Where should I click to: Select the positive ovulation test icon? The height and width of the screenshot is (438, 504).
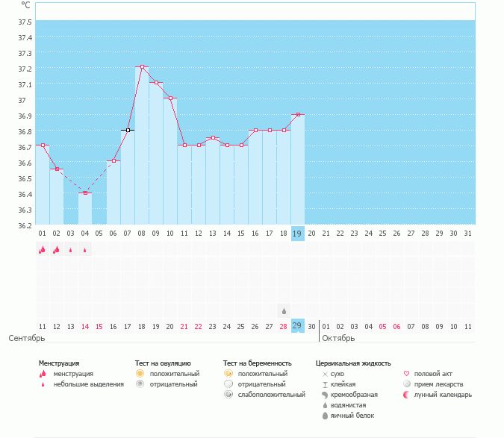(x=140, y=373)
